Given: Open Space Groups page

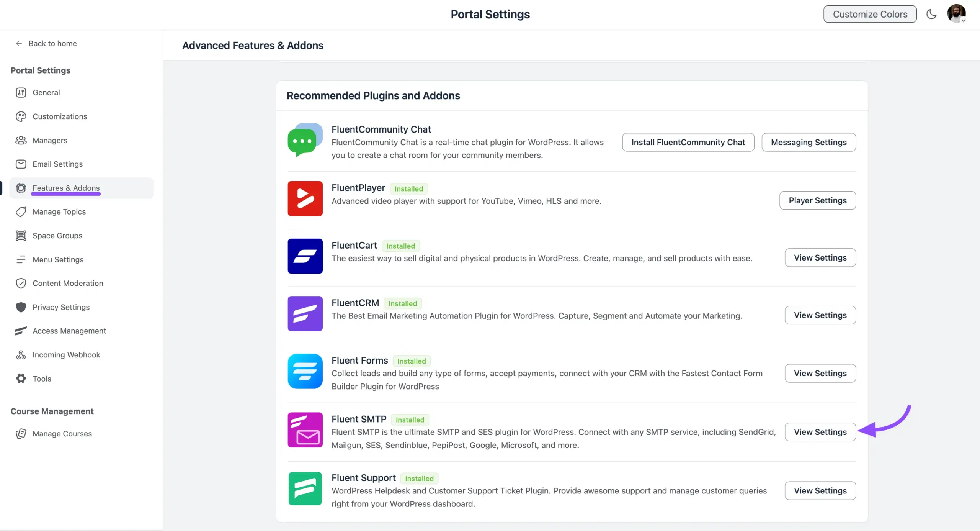Looking at the screenshot, I should [81, 236].
